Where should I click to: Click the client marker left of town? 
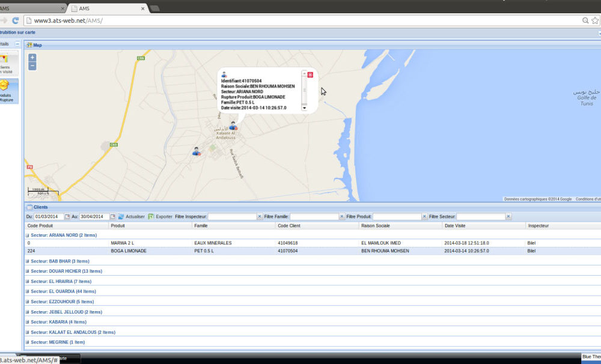point(196,151)
